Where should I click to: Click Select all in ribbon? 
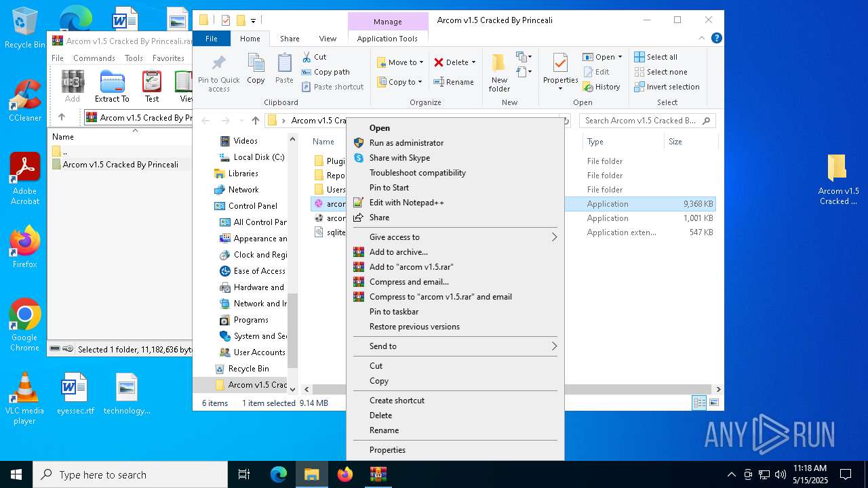tap(656, 57)
